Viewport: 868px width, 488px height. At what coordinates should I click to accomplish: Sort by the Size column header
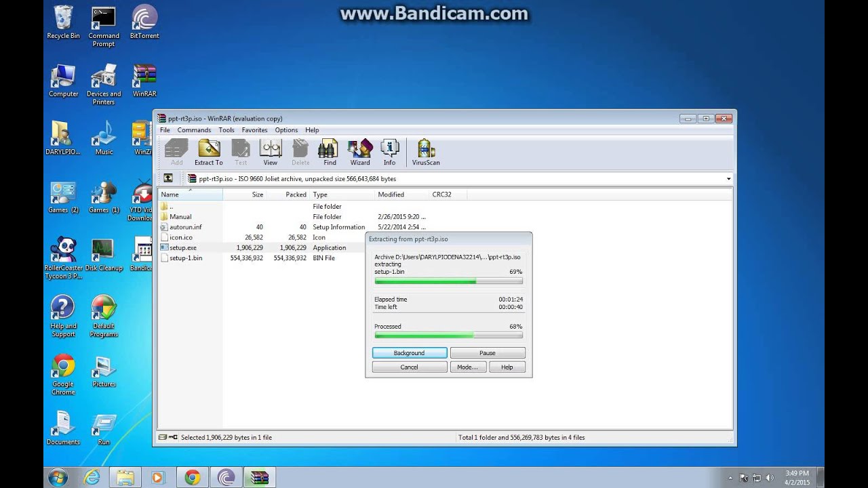(245, 195)
